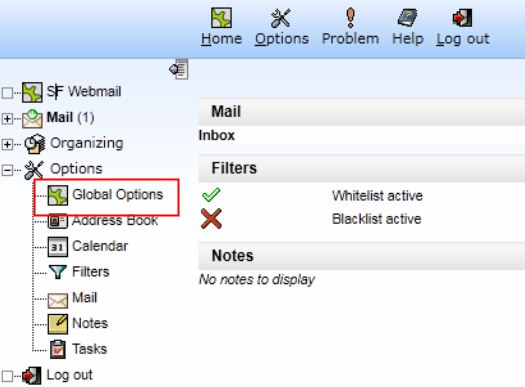Image resolution: width=525 pixels, height=387 pixels.
Task: Click the Notes pad icon
Action: pyautogui.click(x=58, y=324)
